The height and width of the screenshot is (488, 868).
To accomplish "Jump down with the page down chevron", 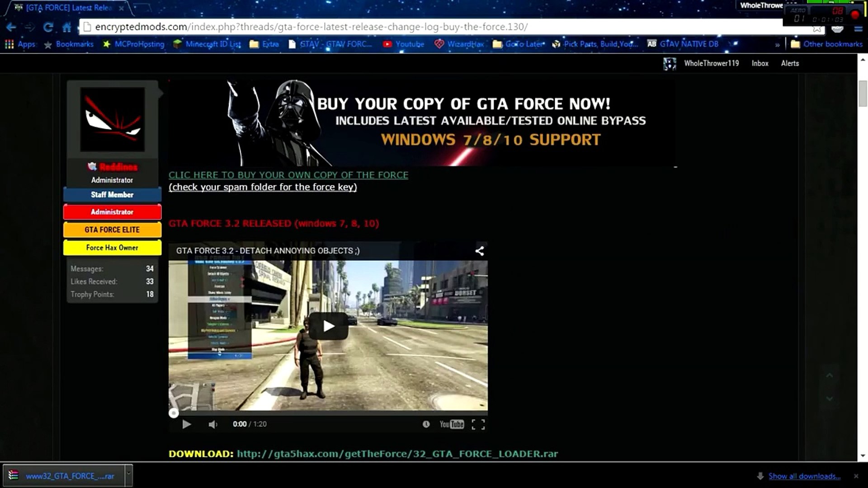I will tap(830, 399).
